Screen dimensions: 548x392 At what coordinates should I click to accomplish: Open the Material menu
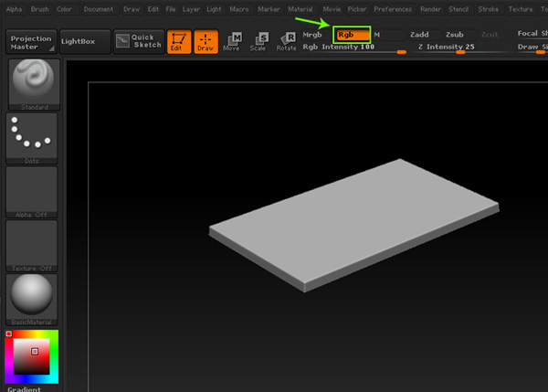[300, 8]
